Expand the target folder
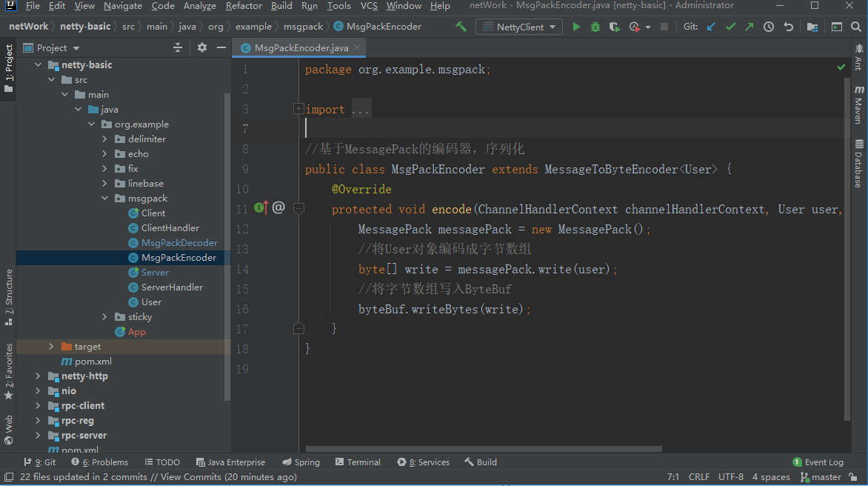This screenshot has height=486, width=868. (52, 347)
